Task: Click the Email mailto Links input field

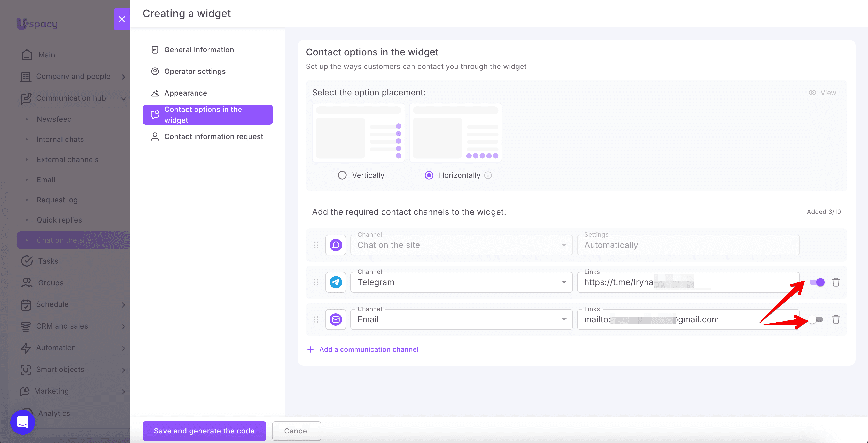Action: pos(688,319)
